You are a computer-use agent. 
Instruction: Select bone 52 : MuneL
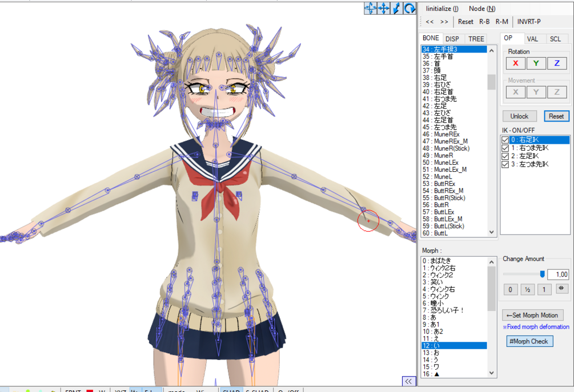[x=454, y=177]
